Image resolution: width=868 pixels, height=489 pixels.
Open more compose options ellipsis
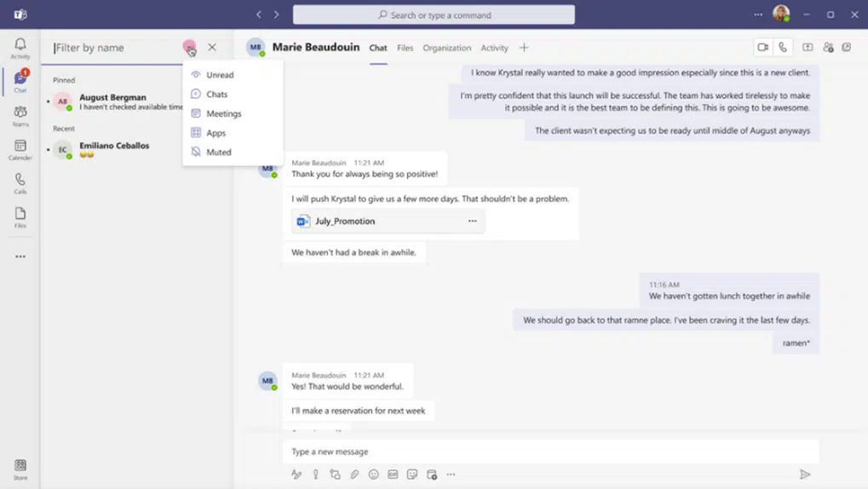pos(451,474)
